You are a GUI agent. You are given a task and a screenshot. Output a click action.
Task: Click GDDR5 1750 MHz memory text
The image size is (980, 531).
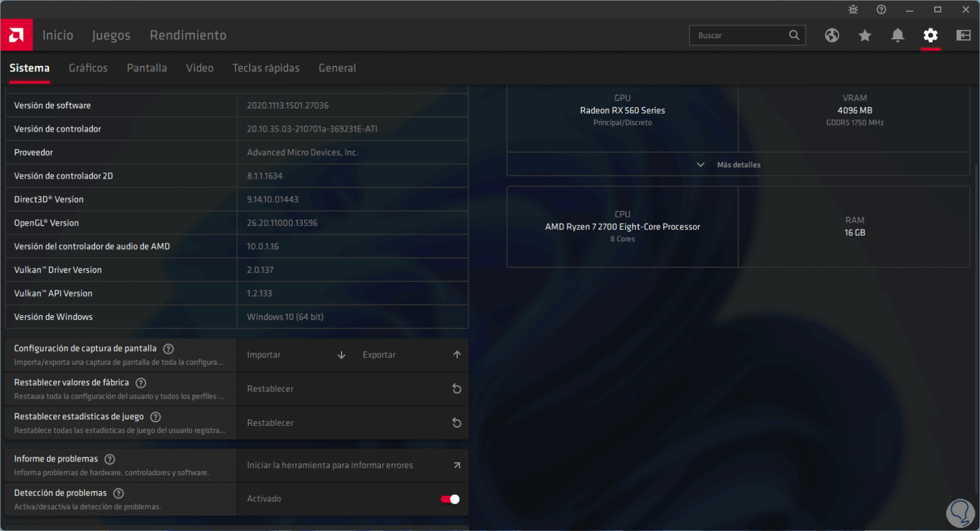click(x=855, y=123)
